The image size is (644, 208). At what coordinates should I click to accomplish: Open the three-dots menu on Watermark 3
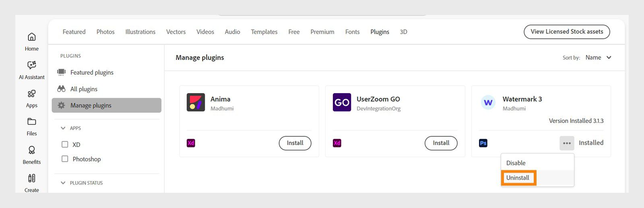567,143
